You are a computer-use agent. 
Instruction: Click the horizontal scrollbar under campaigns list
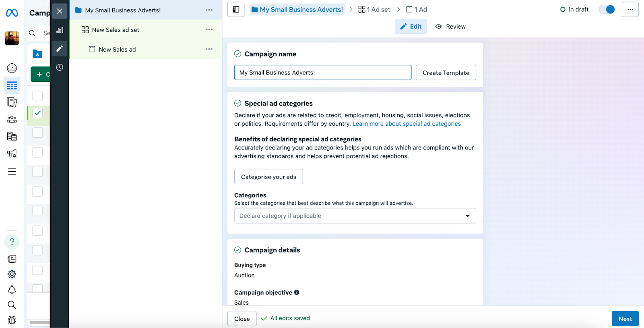point(40,322)
